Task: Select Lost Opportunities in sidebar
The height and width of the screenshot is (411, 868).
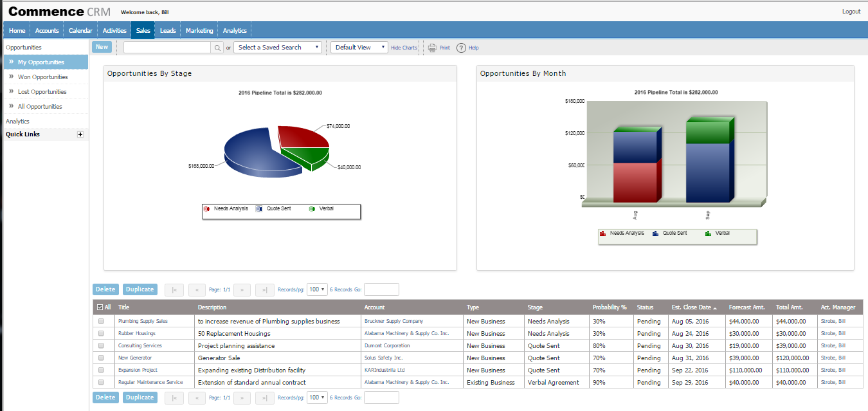Action: point(46,92)
